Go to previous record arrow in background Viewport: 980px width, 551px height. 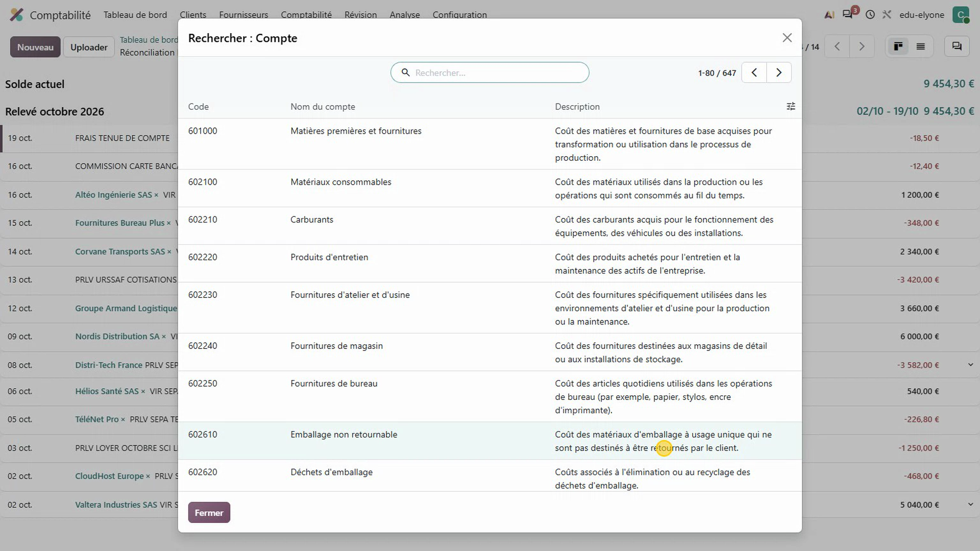click(837, 46)
